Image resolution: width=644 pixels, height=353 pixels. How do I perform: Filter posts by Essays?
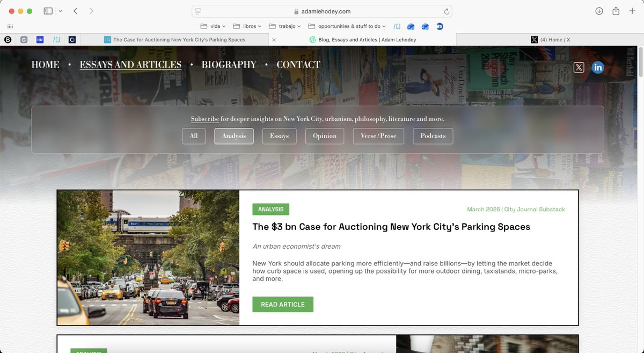point(279,136)
